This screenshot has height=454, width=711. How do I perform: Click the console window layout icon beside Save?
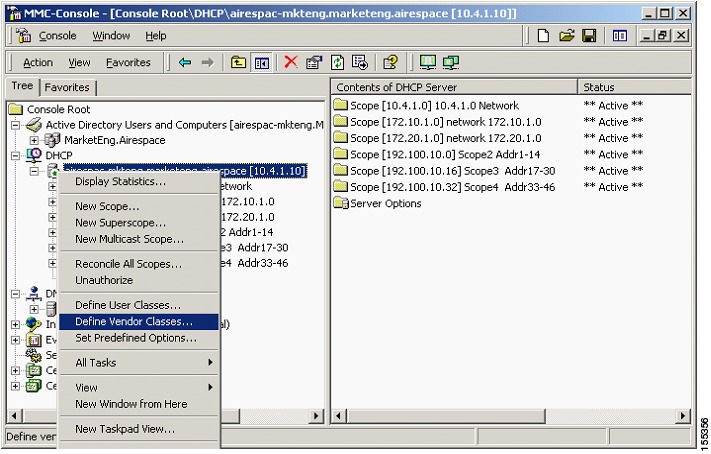(x=619, y=35)
